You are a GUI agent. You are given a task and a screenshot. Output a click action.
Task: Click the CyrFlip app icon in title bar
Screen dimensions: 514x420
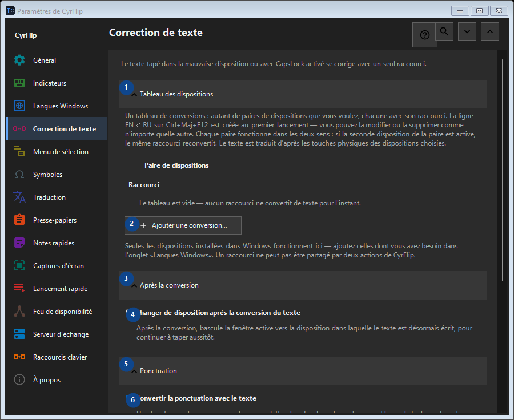point(10,11)
